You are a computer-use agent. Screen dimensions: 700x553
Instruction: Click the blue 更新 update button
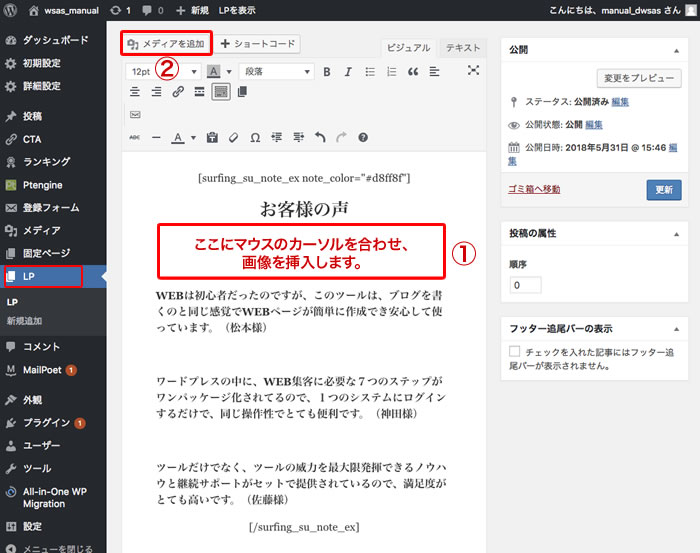pos(664,189)
